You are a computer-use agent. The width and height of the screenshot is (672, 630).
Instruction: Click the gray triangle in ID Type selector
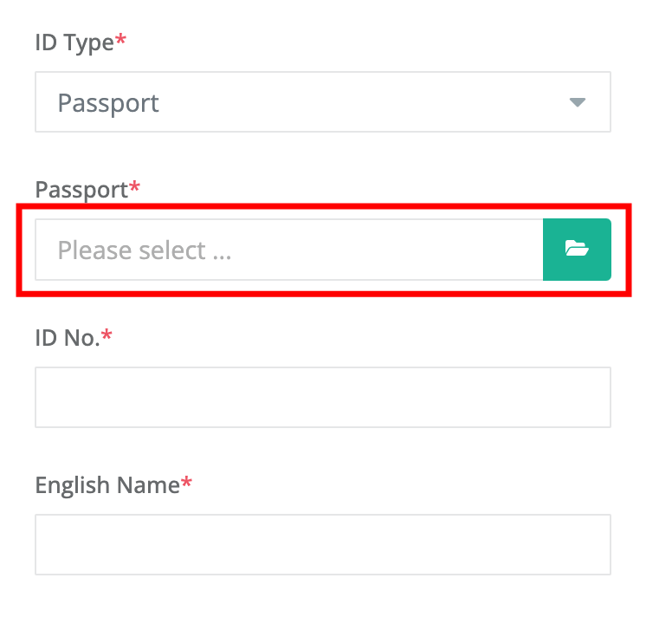578,102
